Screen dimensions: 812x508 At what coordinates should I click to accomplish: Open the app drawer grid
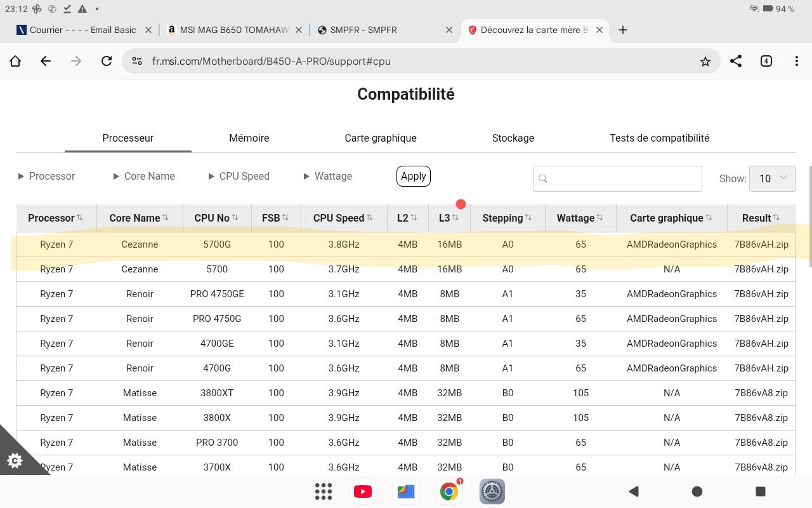(x=324, y=491)
